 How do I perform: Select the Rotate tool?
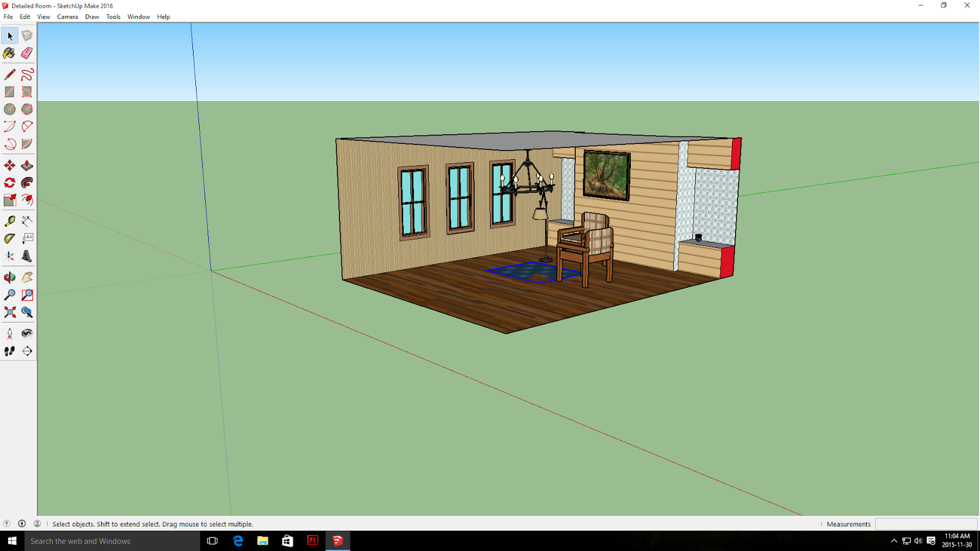pos(10,183)
